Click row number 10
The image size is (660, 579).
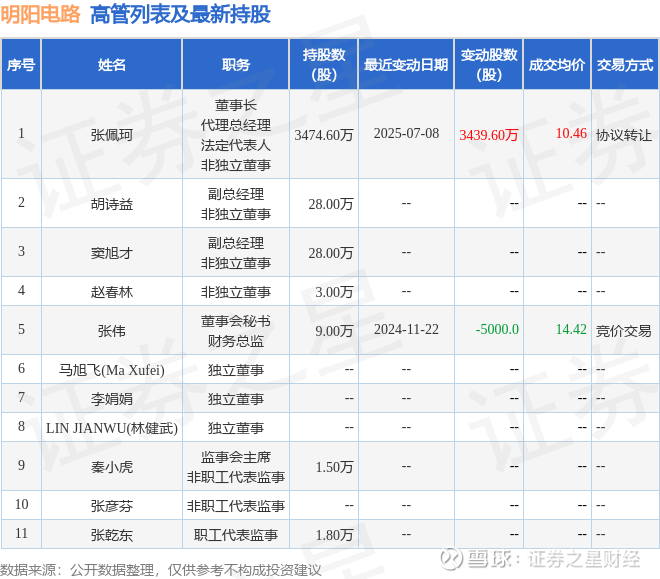pyautogui.click(x=21, y=504)
